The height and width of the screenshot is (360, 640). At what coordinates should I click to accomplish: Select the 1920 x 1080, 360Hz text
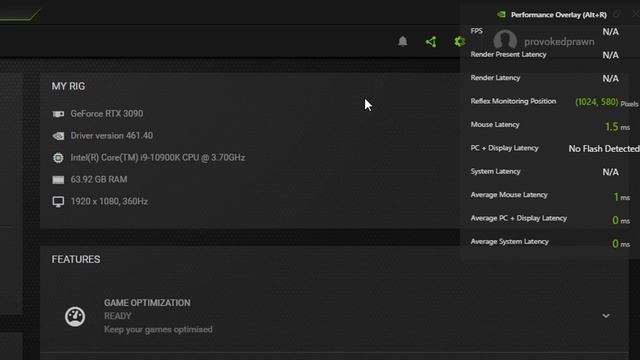coord(109,201)
